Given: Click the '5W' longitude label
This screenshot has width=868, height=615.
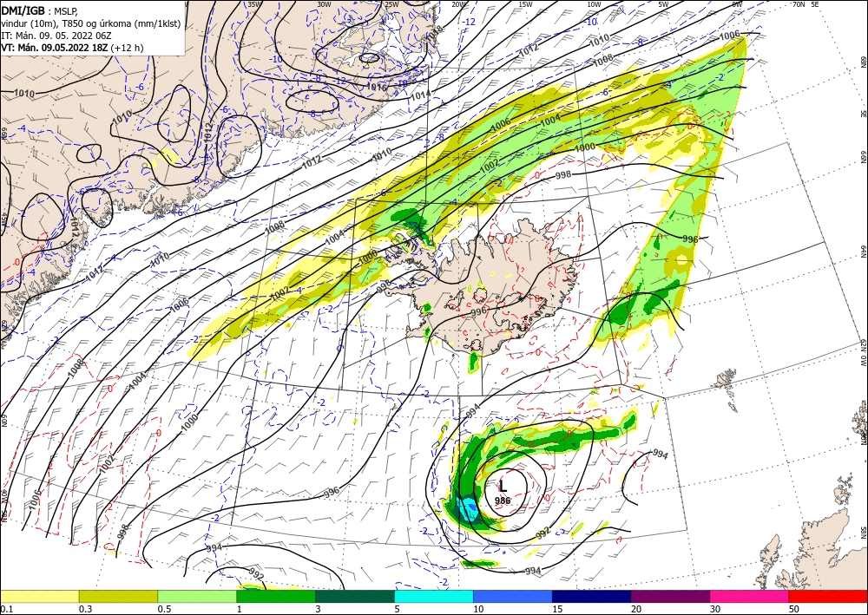Looking at the screenshot, I should pos(664,4).
